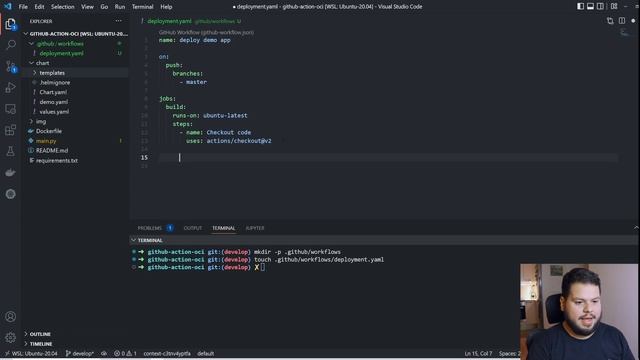The width and height of the screenshot is (640, 360).
Task: Open Selection menu
Action: [x=62, y=7]
